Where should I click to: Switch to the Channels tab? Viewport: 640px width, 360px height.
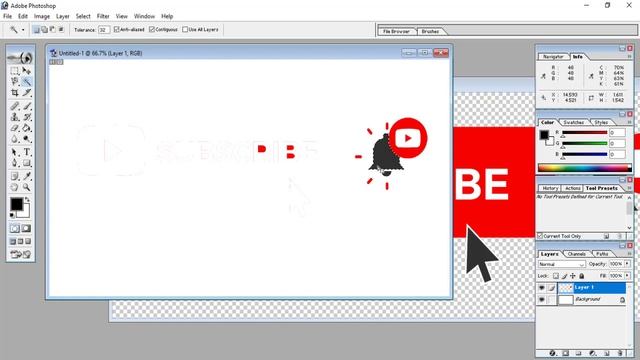[577, 254]
